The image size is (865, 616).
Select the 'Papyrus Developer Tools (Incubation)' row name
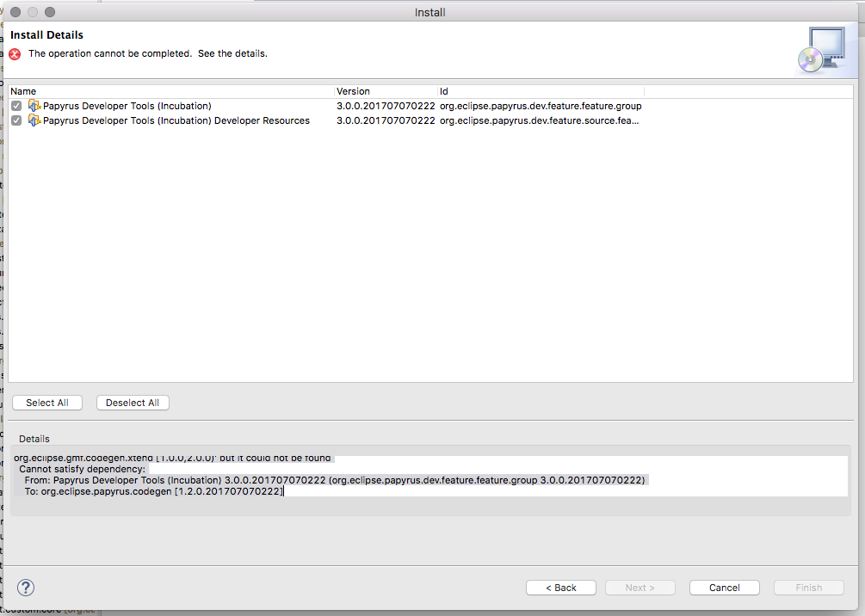pos(127,106)
